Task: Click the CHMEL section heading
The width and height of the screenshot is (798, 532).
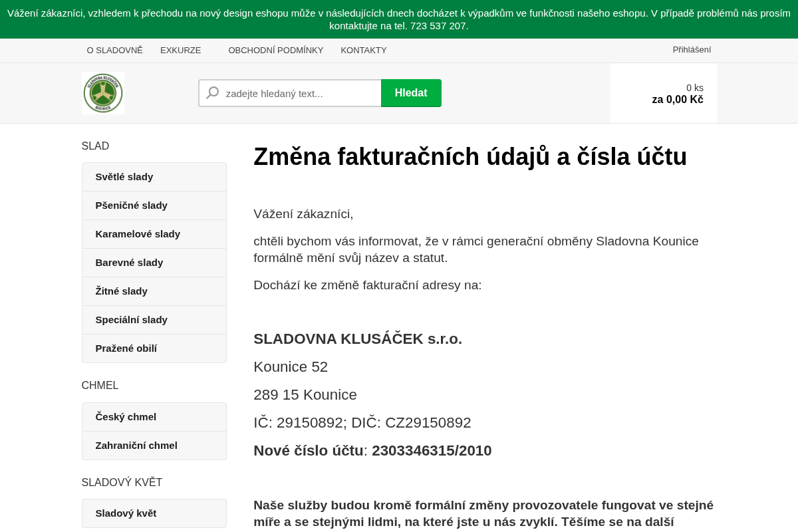Action: (x=100, y=386)
